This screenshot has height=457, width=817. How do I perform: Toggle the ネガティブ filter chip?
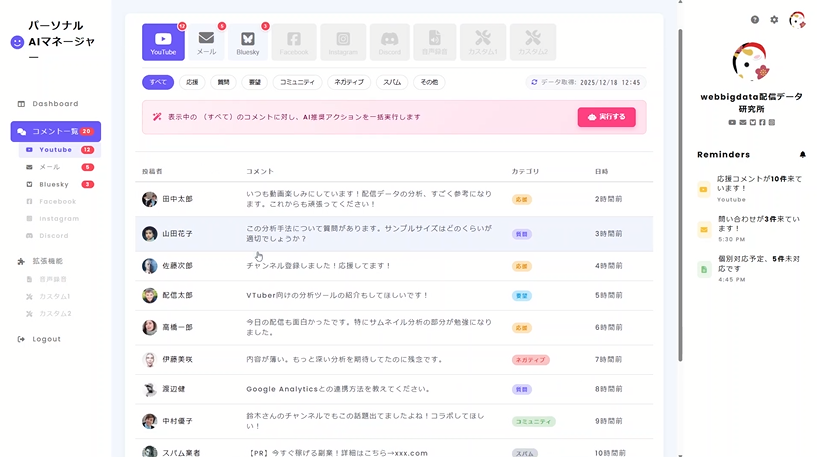pos(348,82)
